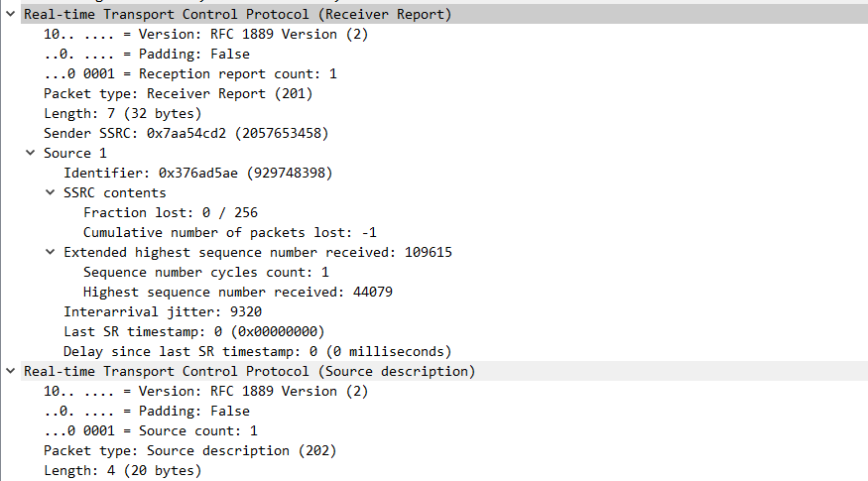The width and height of the screenshot is (868, 481).
Task: Select Extended highest sequence number received: 109615
Action: point(258,252)
